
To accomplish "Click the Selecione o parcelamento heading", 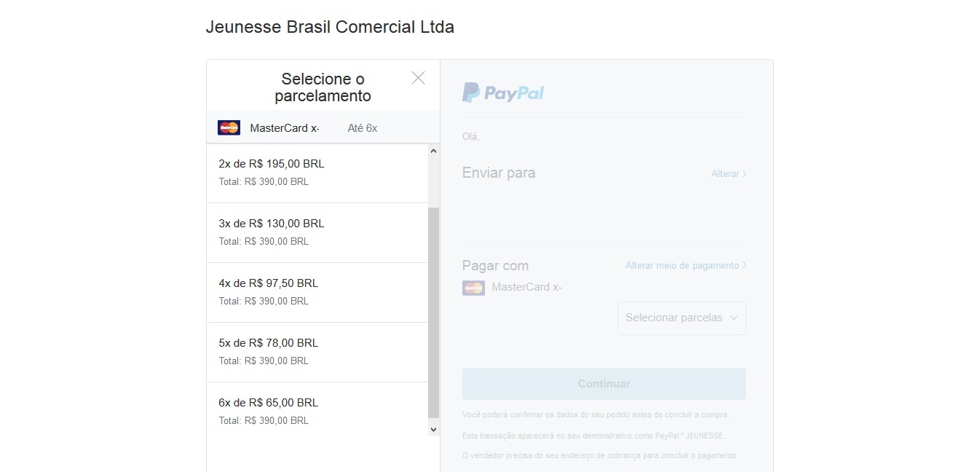I will 323,87.
